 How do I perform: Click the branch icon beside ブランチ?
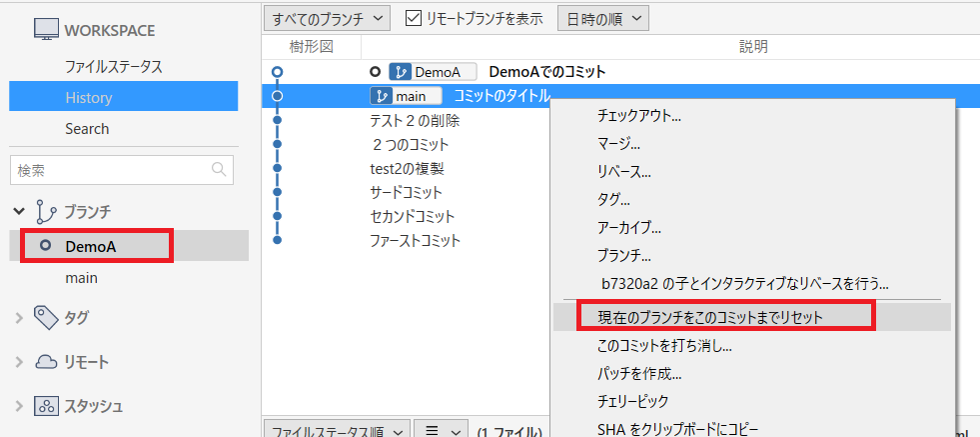pos(45,211)
